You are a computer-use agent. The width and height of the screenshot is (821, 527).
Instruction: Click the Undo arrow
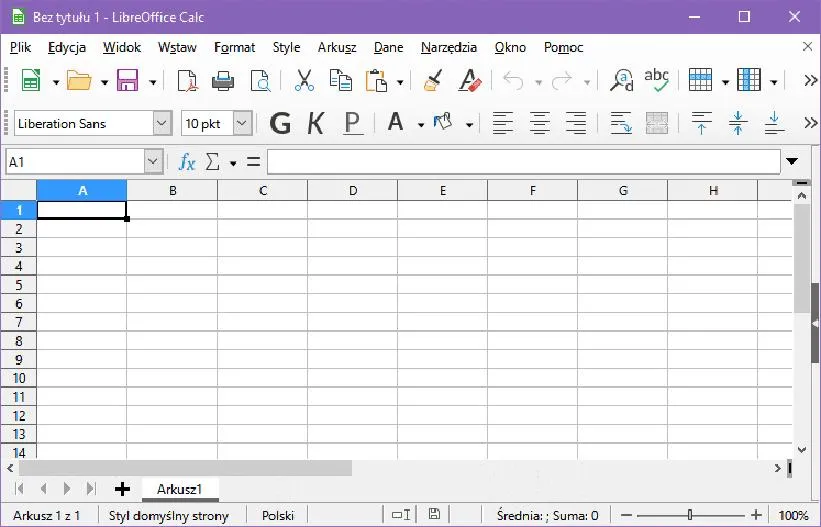pyautogui.click(x=514, y=81)
